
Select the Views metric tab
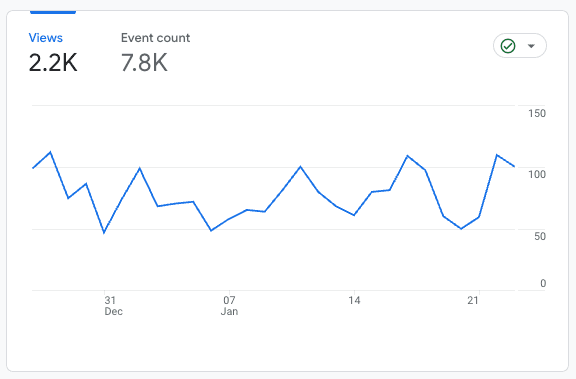pyautogui.click(x=53, y=52)
